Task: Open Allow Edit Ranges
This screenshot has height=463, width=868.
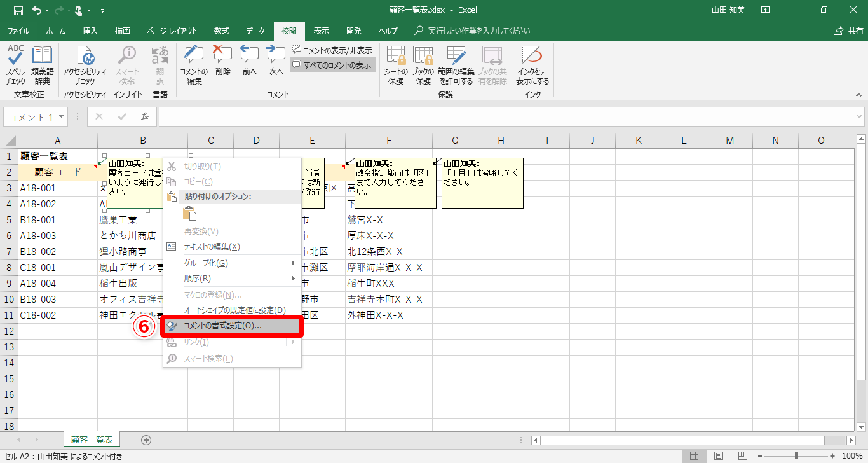Action: click(x=456, y=66)
